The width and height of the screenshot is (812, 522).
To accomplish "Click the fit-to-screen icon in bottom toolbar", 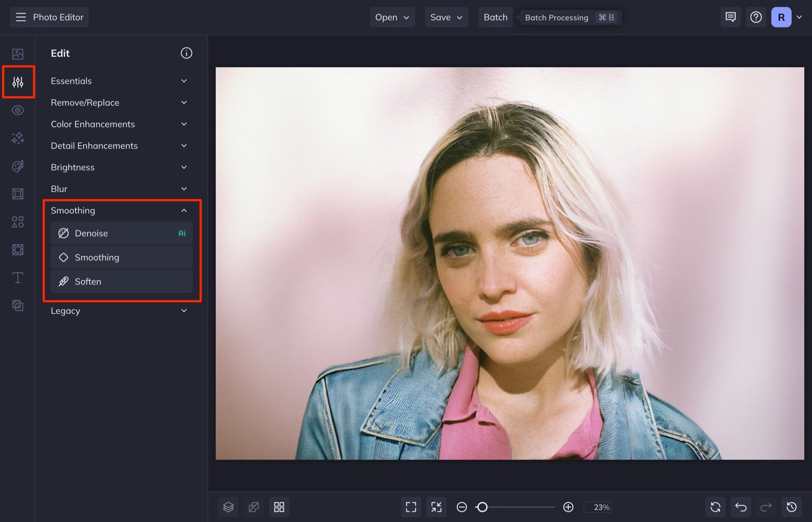I will (x=411, y=506).
